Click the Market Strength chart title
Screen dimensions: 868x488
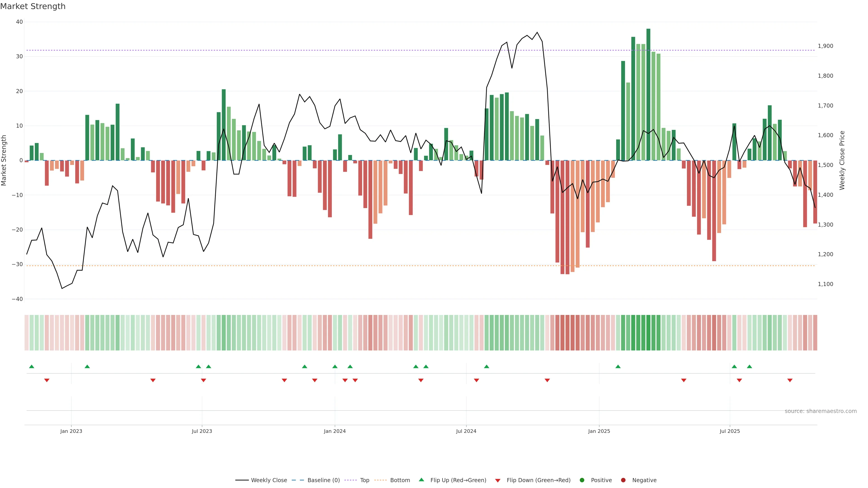(x=33, y=6)
